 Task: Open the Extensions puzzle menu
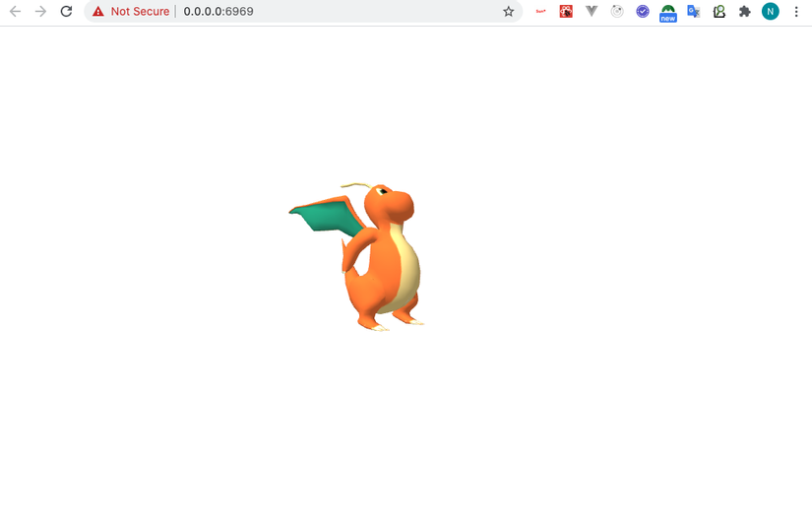point(745,12)
